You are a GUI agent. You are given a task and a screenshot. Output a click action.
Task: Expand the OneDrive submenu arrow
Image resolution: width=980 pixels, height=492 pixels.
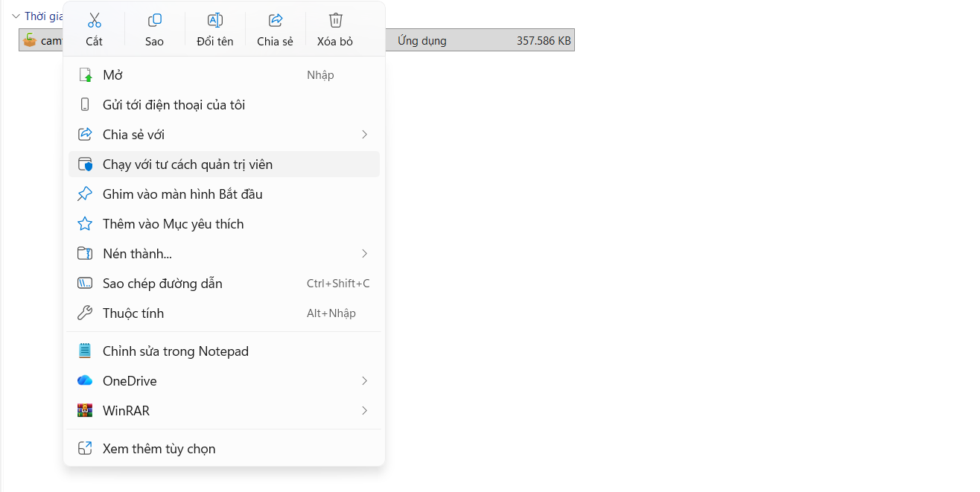364,381
